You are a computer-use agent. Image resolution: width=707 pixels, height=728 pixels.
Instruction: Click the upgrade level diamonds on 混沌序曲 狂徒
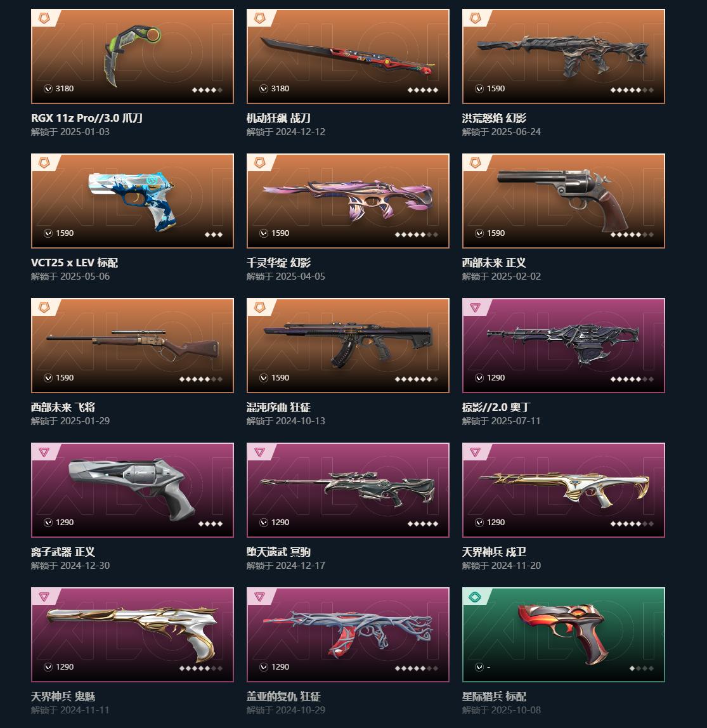(x=417, y=379)
